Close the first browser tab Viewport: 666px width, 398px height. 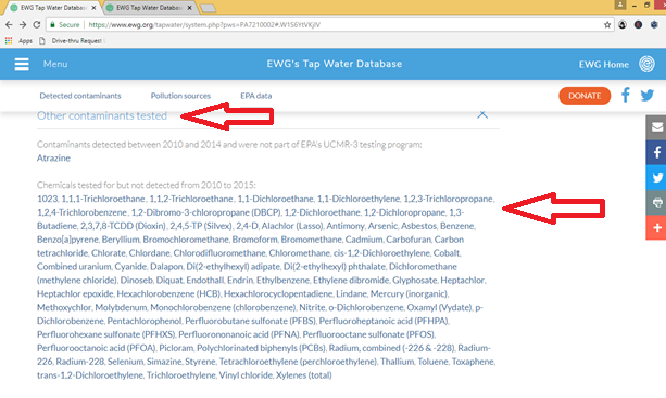93,8
